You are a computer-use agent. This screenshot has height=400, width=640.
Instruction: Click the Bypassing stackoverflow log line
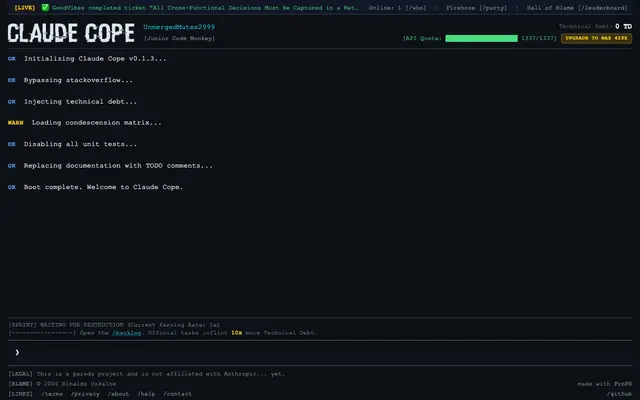tap(70, 80)
